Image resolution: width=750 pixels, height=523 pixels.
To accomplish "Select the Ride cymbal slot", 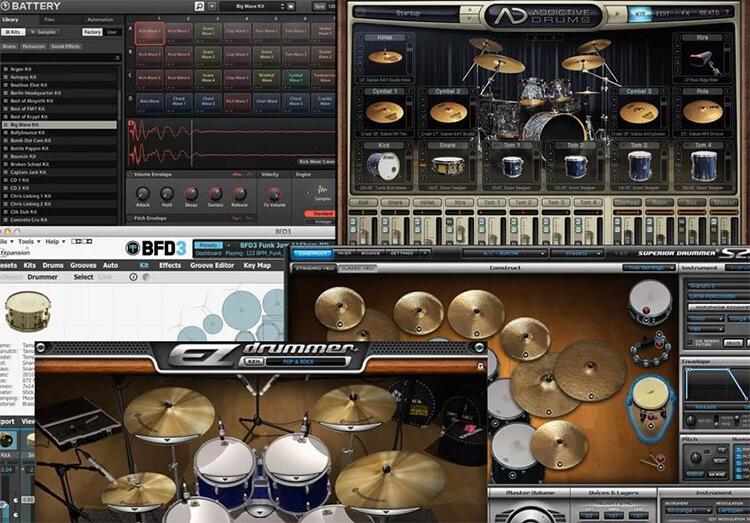I will (703, 110).
